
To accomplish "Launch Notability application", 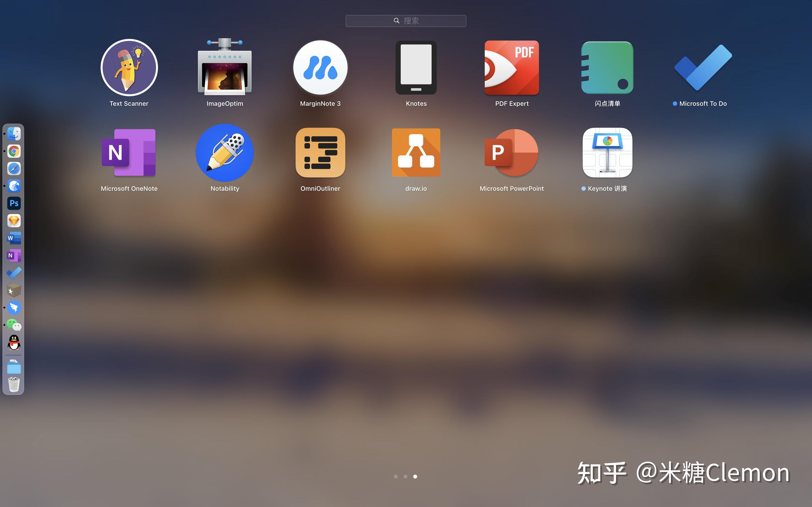I will 225,153.
